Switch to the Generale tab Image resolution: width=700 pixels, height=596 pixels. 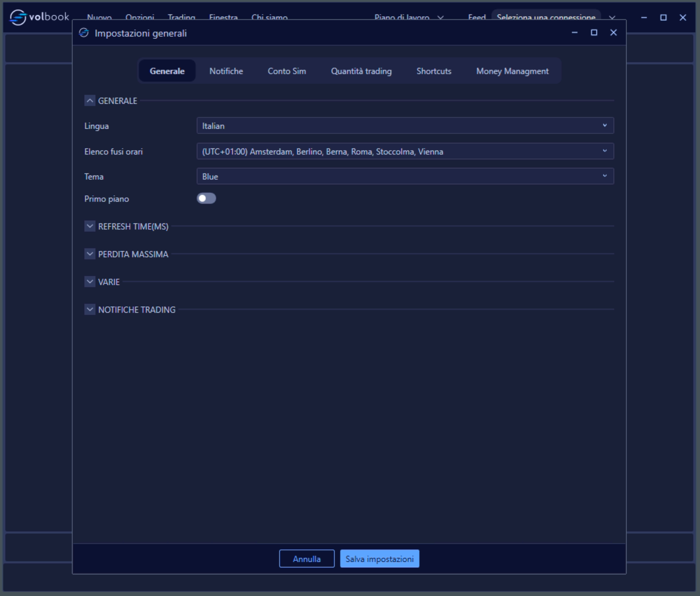pyautogui.click(x=167, y=71)
